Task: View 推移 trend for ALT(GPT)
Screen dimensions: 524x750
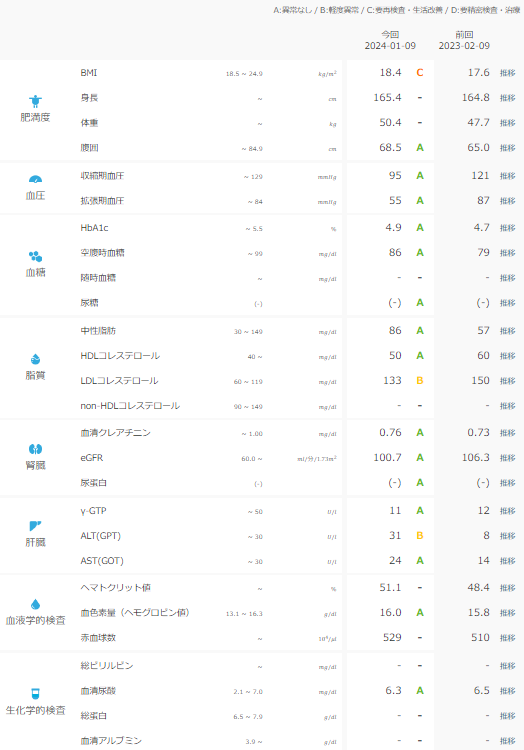Action: [x=507, y=536]
